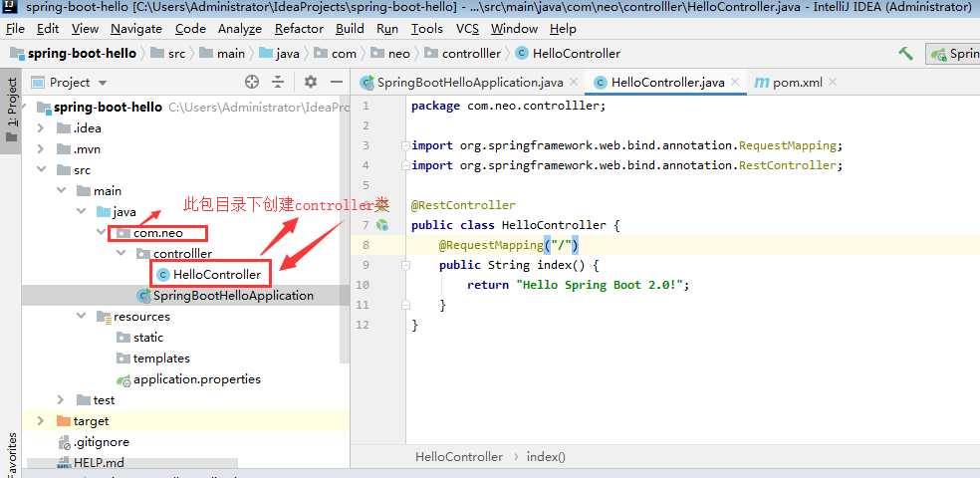This screenshot has height=478, width=980.
Task: Click the java source folder icon in tree
Action: click(104, 212)
